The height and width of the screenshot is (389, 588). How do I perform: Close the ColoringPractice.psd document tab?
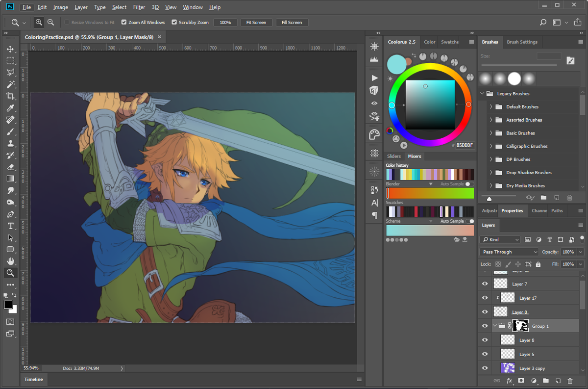[x=160, y=37]
